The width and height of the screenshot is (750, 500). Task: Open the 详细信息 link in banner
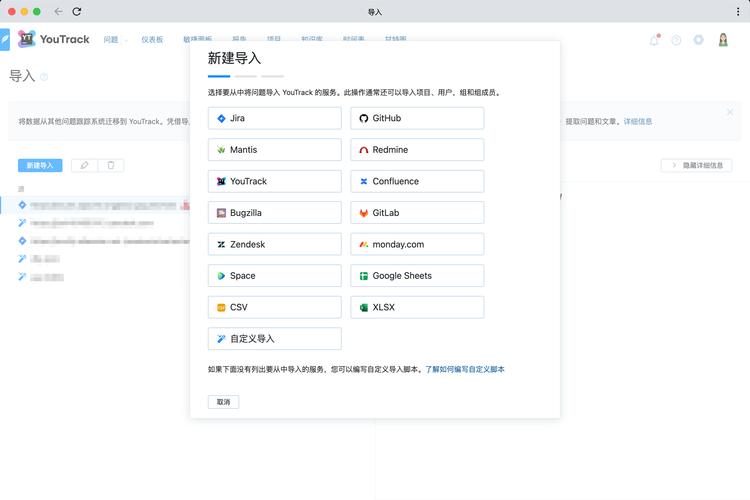638,122
